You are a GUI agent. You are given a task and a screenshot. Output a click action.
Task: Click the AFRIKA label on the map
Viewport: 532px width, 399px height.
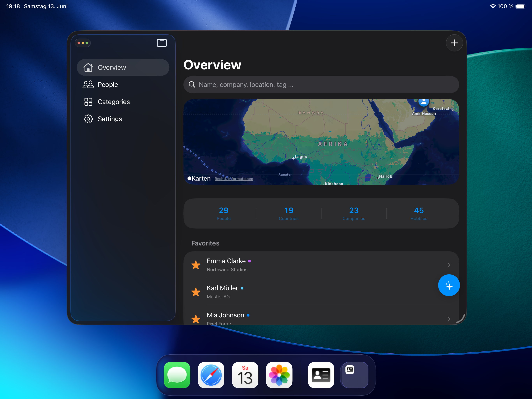tap(333, 144)
